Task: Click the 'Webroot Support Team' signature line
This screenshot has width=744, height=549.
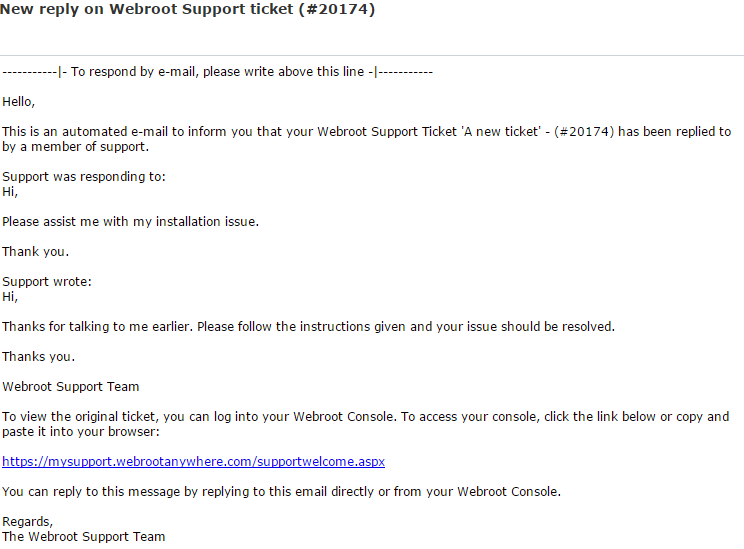Action: click(71, 387)
